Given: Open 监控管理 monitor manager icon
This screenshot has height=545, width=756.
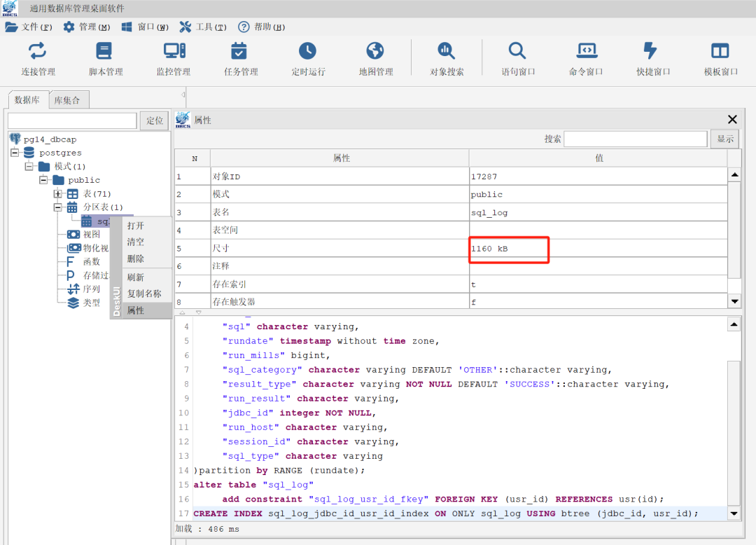Looking at the screenshot, I should point(174,51).
